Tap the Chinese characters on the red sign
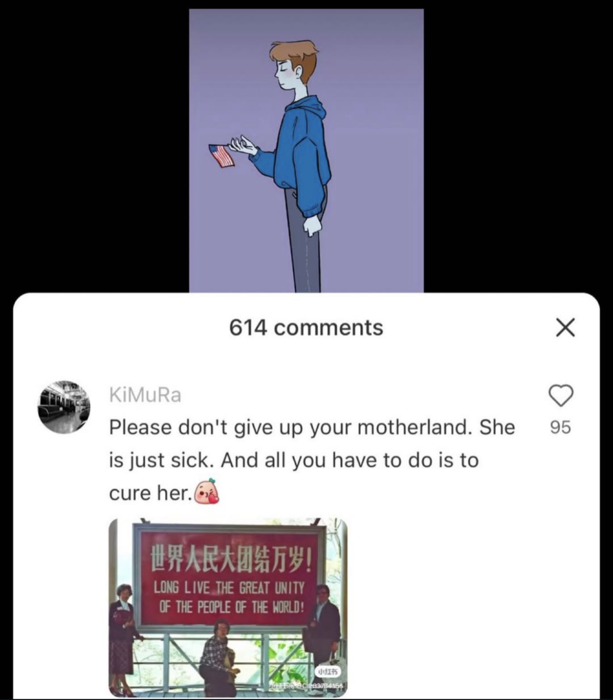 (x=230, y=559)
